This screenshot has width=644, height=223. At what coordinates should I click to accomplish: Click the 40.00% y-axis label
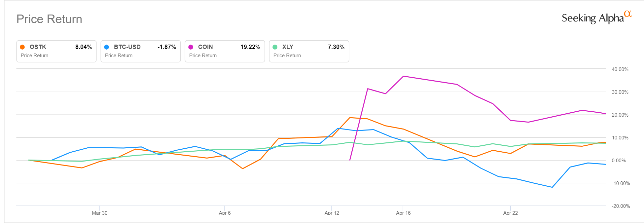click(620, 69)
